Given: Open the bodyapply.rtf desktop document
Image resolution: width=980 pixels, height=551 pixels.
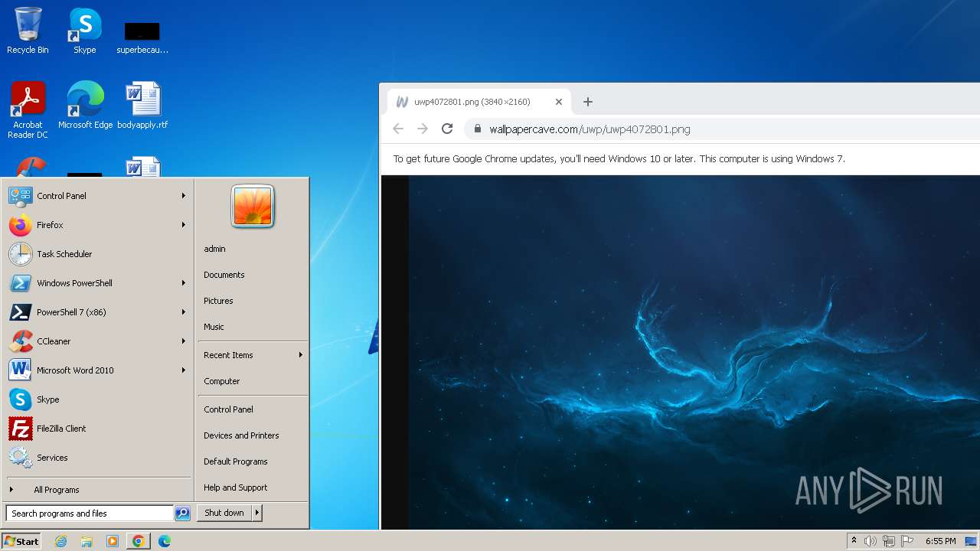Looking at the screenshot, I should pyautogui.click(x=142, y=105).
